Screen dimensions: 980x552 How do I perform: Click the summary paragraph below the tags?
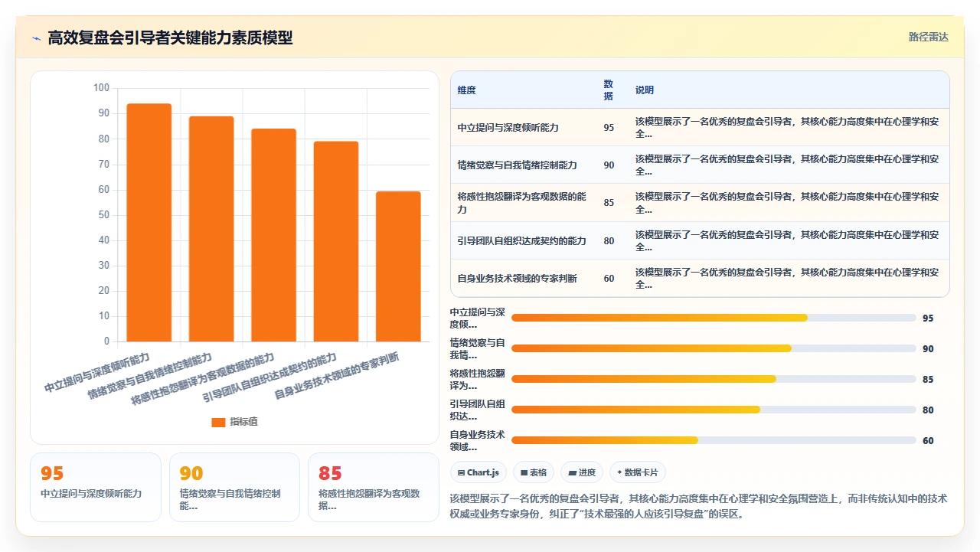point(699,506)
